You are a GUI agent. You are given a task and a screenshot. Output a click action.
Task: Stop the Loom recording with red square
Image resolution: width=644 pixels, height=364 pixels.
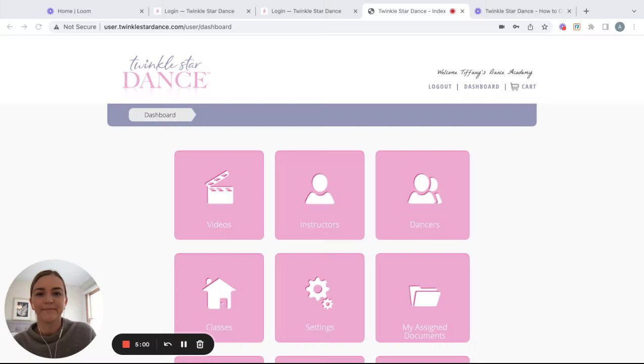pos(126,344)
